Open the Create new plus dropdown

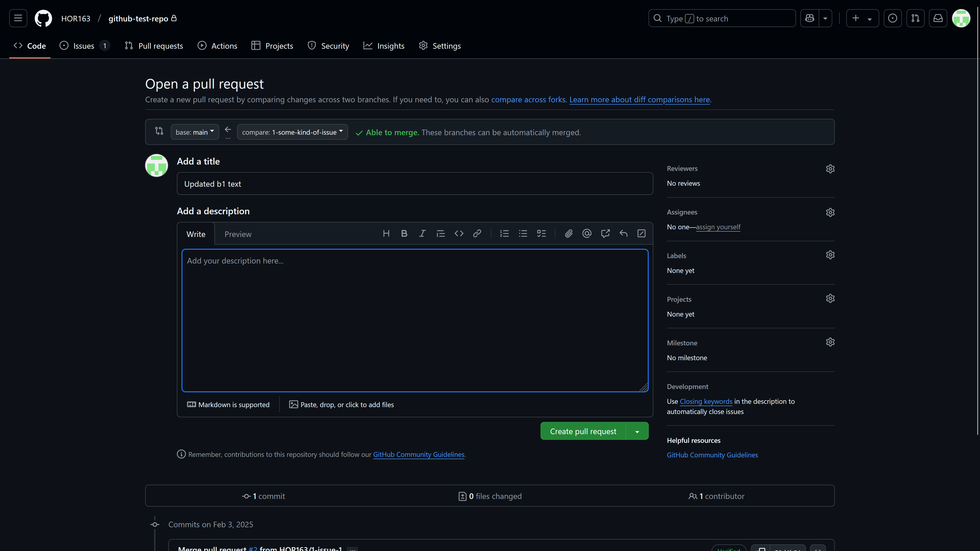click(862, 18)
